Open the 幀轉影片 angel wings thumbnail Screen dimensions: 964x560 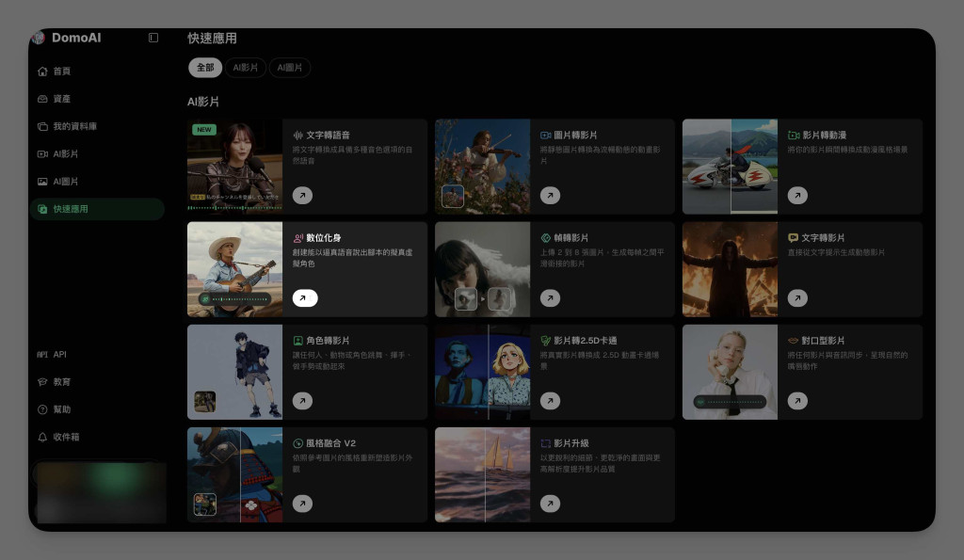(x=483, y=269)
